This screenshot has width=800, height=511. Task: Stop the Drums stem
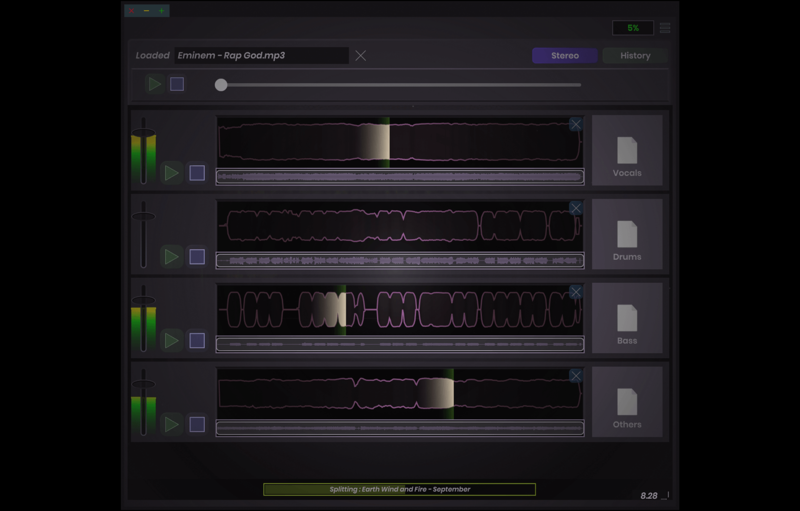[197, 257]
